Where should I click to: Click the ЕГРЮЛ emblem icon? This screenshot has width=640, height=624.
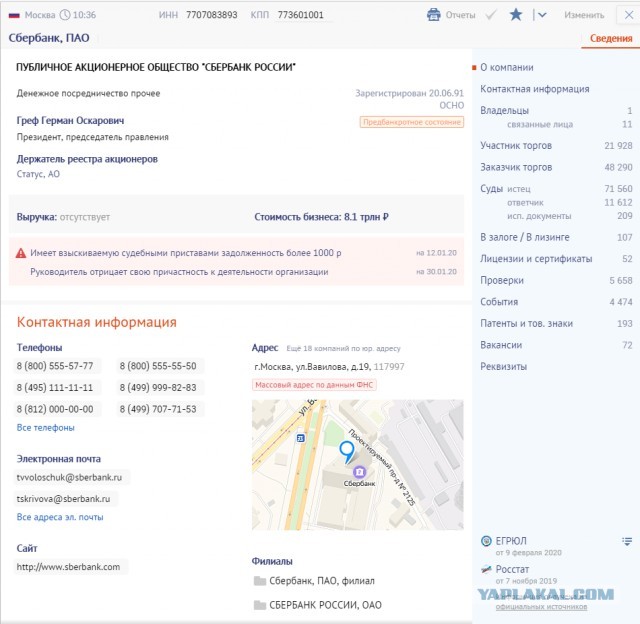tap(486, 541)
